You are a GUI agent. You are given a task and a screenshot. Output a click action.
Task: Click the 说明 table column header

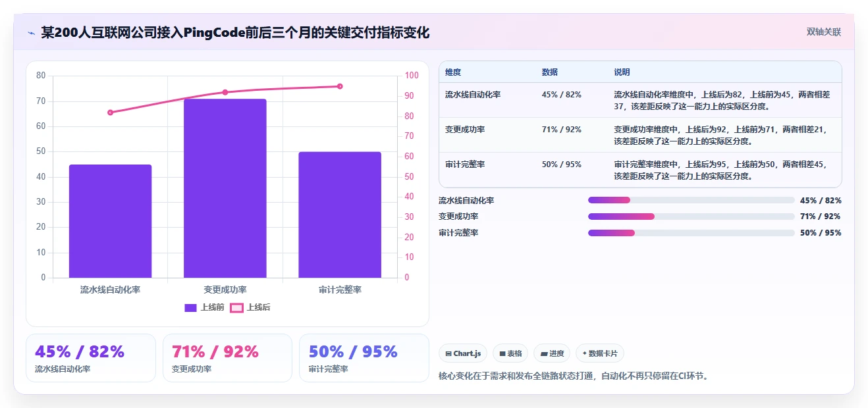622,72
